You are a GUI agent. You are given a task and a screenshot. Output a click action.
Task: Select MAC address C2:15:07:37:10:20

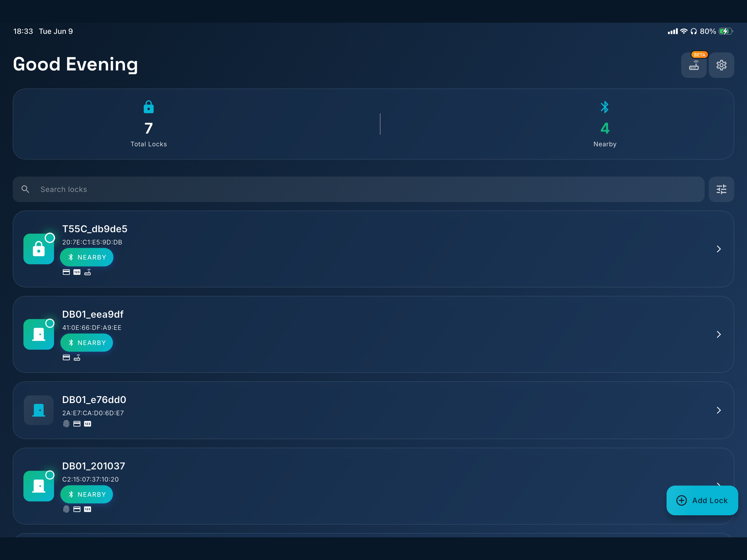tap(91, 479)
